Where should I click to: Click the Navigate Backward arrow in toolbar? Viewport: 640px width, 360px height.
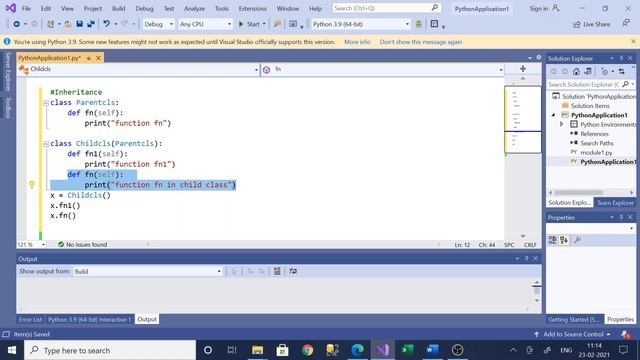click(x=16, y=24)
